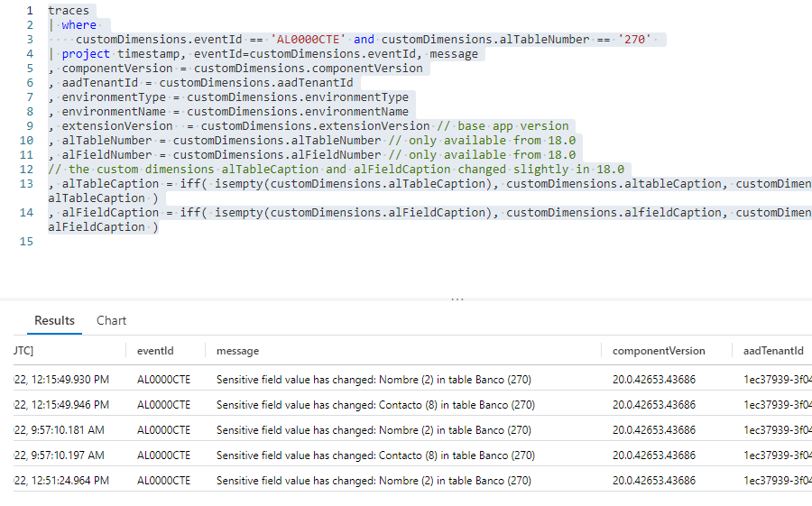Select the aadTenantId column header

772,351
